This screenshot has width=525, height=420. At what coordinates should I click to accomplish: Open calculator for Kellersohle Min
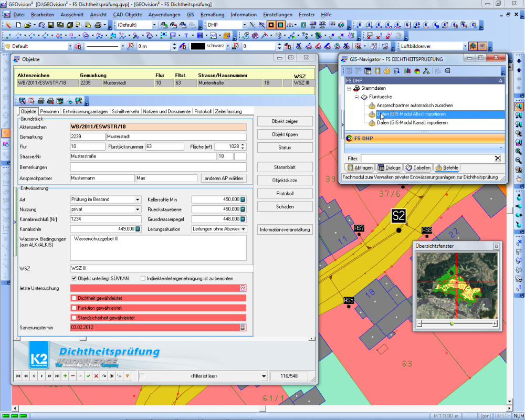click(243, 199)
